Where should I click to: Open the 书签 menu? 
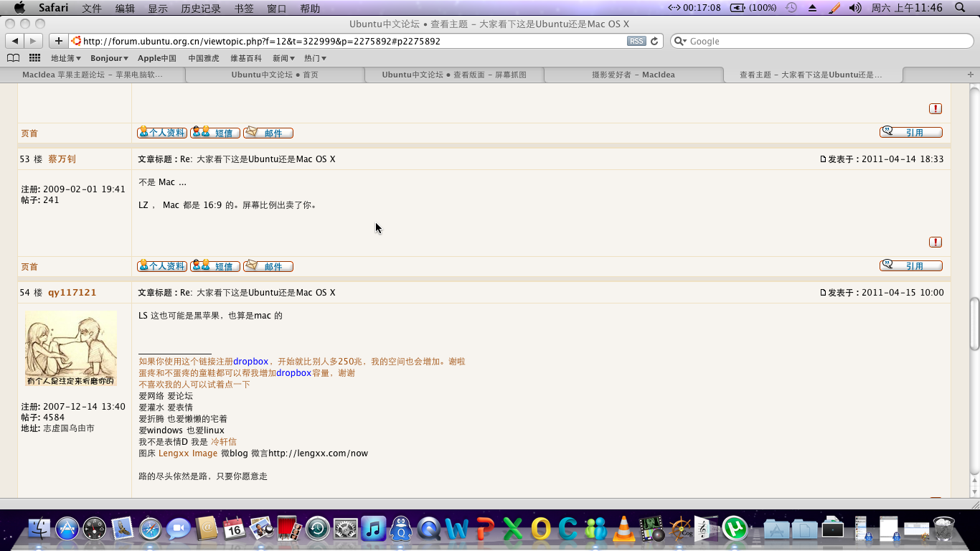pyautogui.click(x=244, y=8)
